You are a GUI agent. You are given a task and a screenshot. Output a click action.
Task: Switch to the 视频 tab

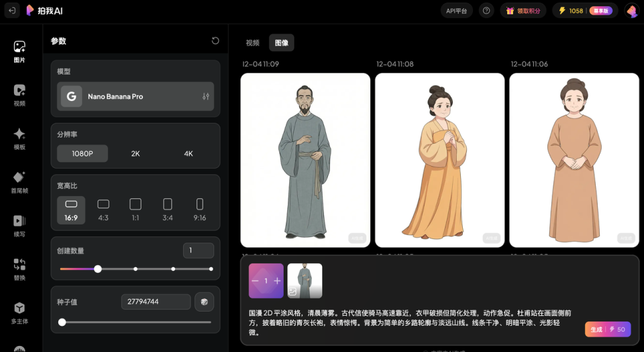(253, 43)
